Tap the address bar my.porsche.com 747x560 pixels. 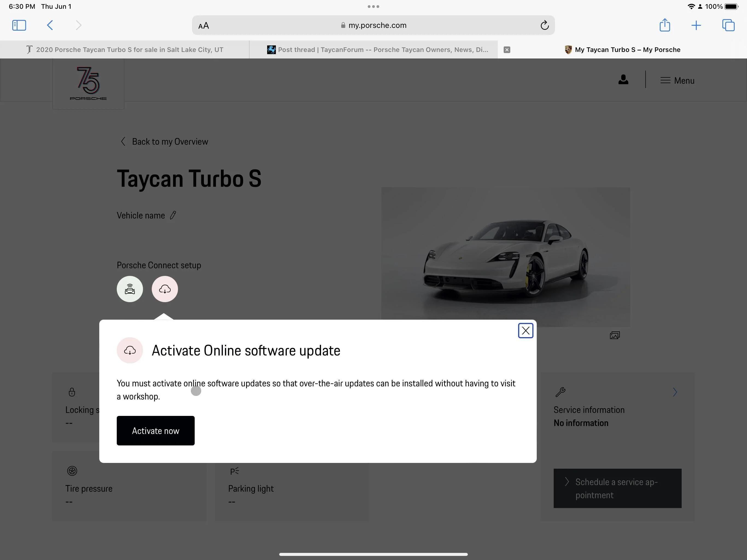[x=373, y=25]
